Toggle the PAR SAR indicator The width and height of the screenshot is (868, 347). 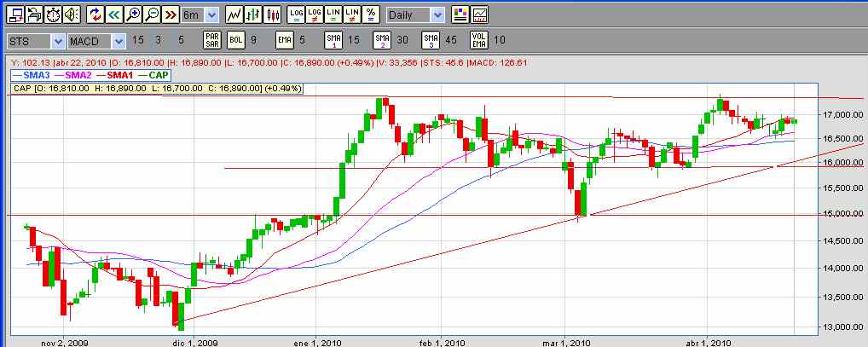click(x=212, y=40)
